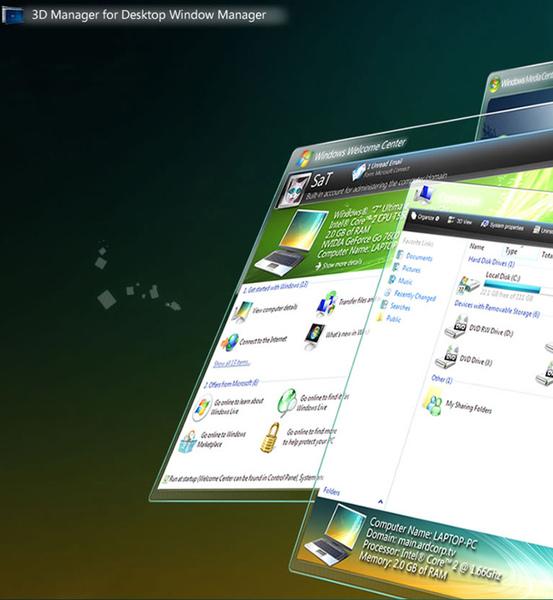The height and width of the screenshot is (600, 553).
Task: Open the Connect to the Internet globe icon
Action: (230, 342)
